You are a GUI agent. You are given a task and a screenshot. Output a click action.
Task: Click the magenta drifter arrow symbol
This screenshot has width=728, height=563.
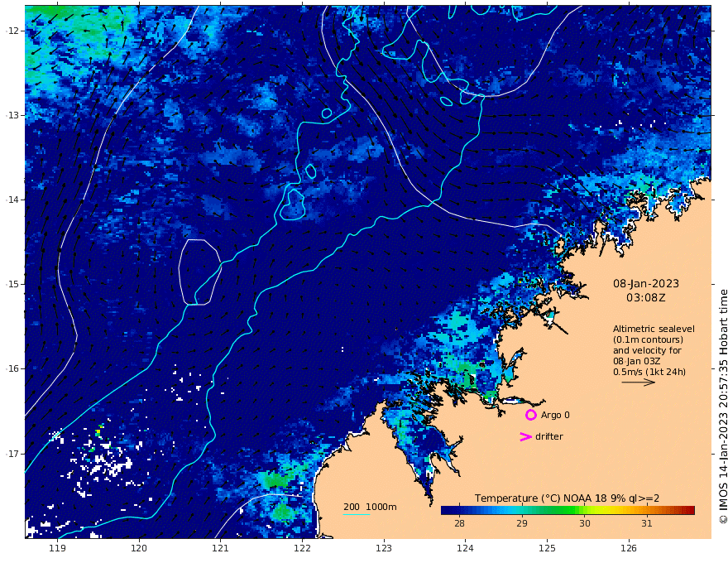pyautogui.click(x=525, y=436)
